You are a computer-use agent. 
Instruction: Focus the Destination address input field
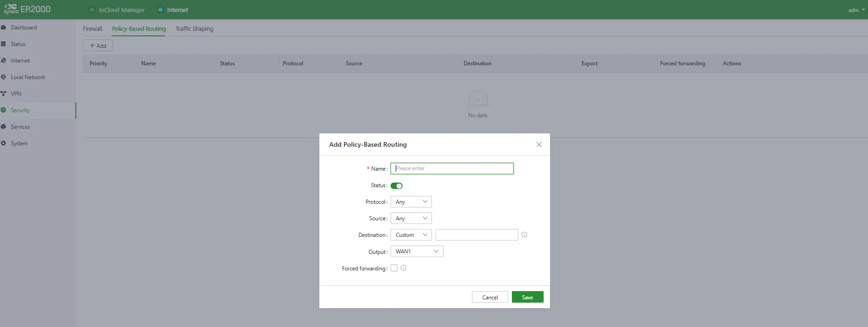[477, 235]
